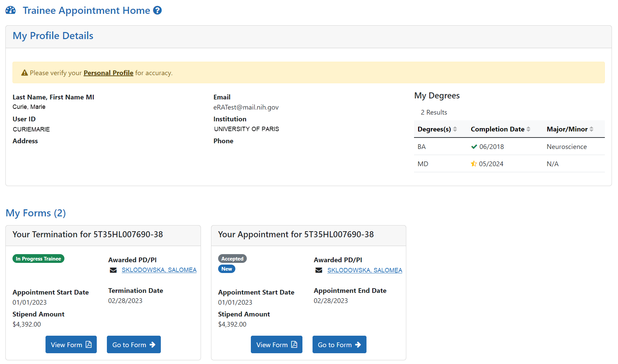Click the In Progress Trainee status badge
Image resolution: width=618 pixels, height=364 pixels.
click(x=38, y=259)
